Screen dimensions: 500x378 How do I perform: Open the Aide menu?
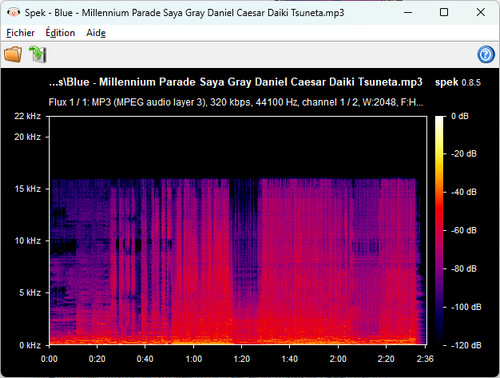[96, 33]
